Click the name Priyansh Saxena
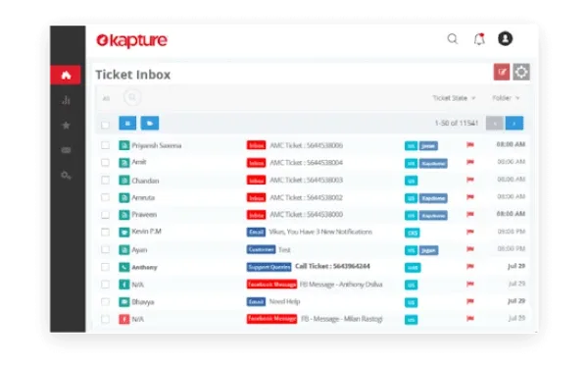Viewport: 588px width, 368px height. pos(157,145)
